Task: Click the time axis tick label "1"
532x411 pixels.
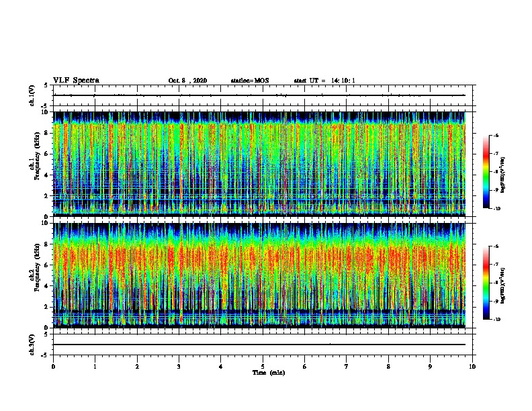Action: click(95, 367)
